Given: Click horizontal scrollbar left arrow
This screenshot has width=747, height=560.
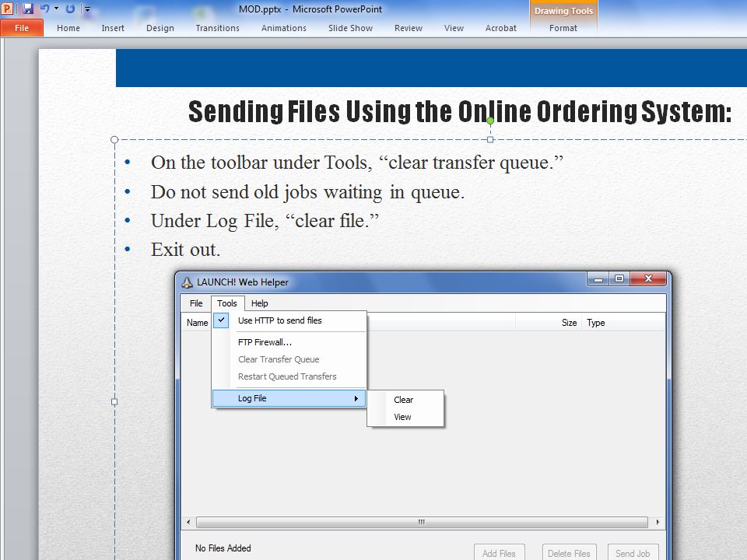Looking at the screenshot, I should pyautogui.click(x=188, y=523).
